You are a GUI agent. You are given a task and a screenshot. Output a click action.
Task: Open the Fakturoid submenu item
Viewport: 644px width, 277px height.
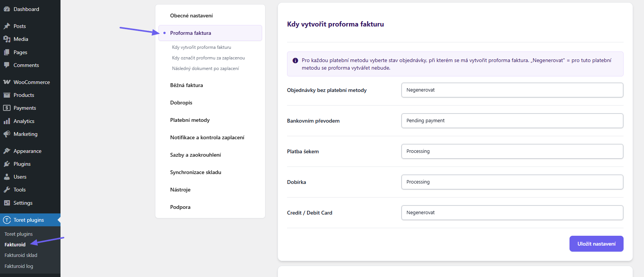(x=15, y=244)
